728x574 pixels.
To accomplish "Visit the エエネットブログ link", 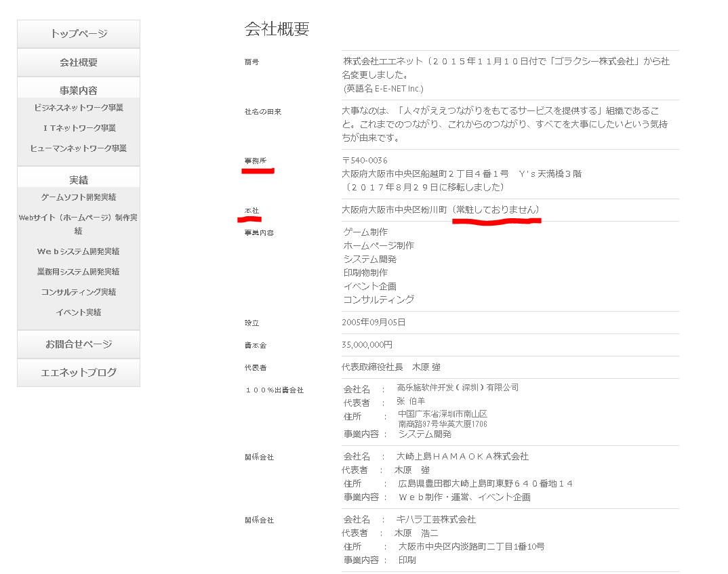I will coord(79,373).
